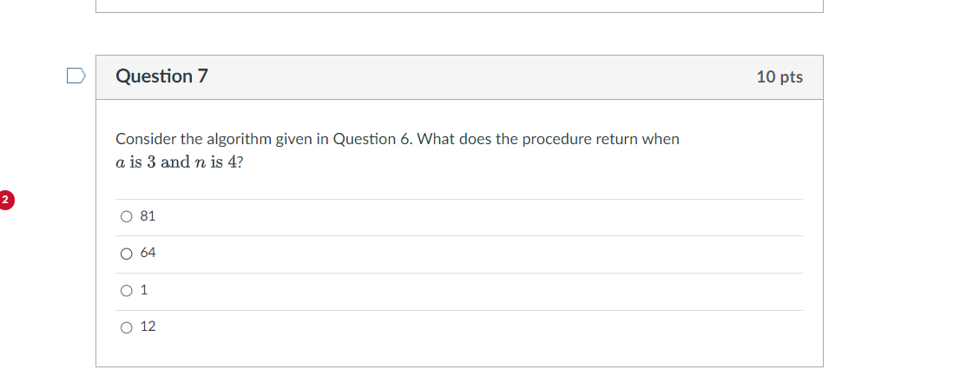Screen dimensions: 980x383
Task: Click the math expression a is 3
Action: tap(135, 162)
